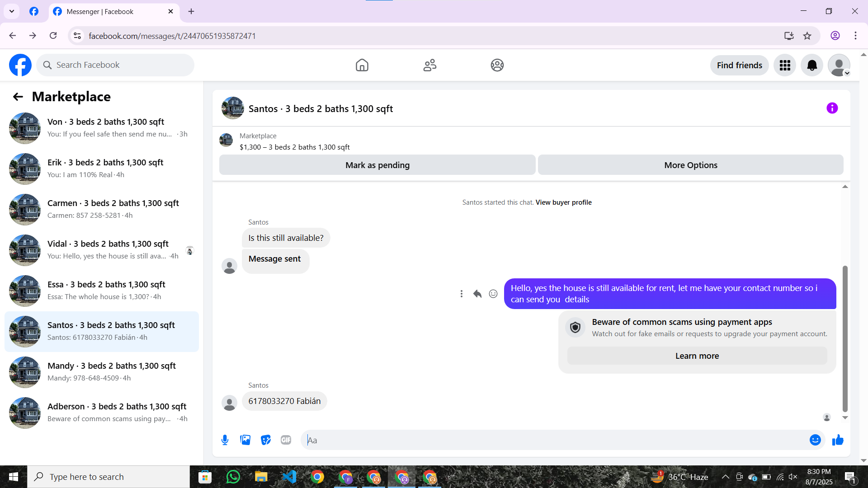Image resolution: width=868 pixels, height=488 pixels.
Task: Open Essa conversation in Marketplace list
Action: (102, 291)
